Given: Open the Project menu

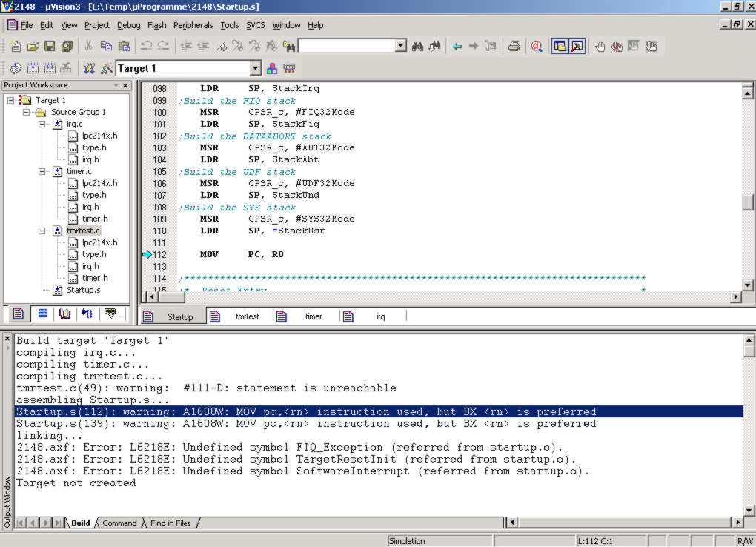Looking at the screenshot, I should [x=97, y=25].
